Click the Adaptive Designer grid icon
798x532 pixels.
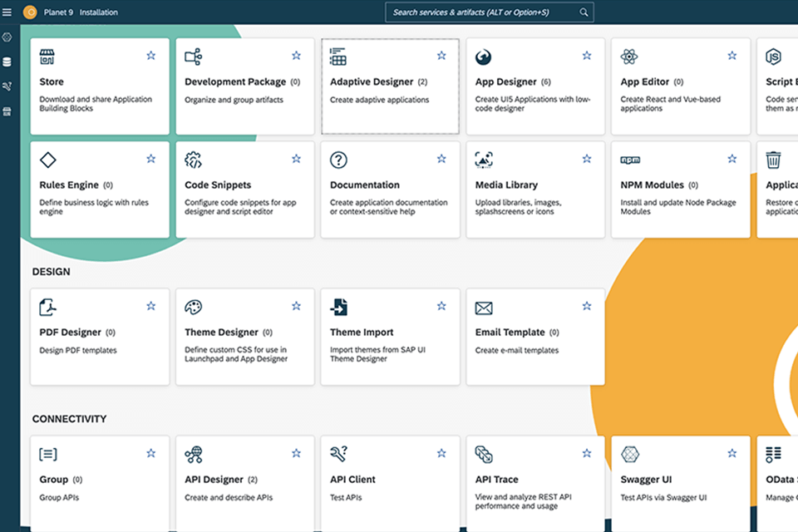[x=338, y=57]
